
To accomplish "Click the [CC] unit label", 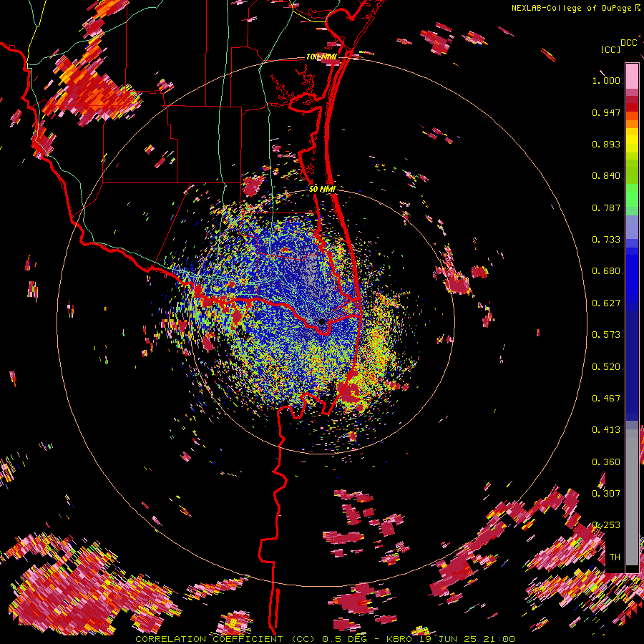I will [610, 49].
